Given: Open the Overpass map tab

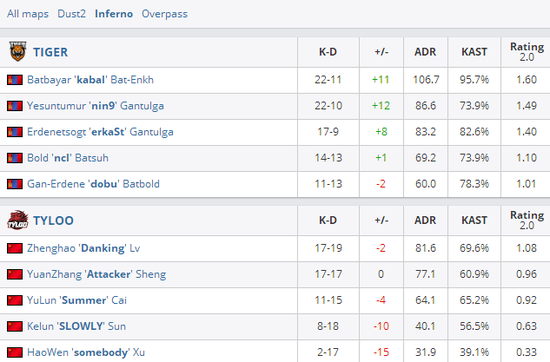Looking at the screenshot, I should tap(165, 14).
